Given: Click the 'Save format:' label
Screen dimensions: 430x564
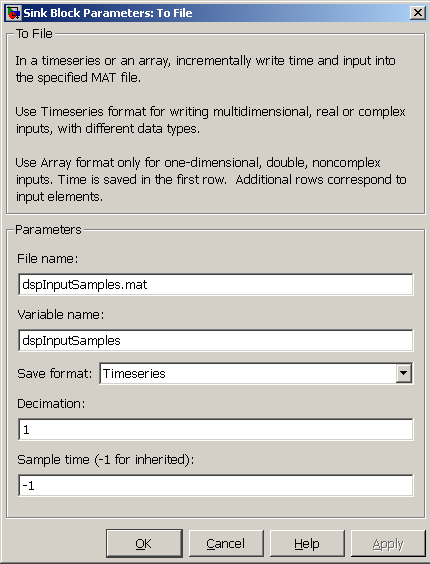Looking at the screenshot, I should click(55, 373).
